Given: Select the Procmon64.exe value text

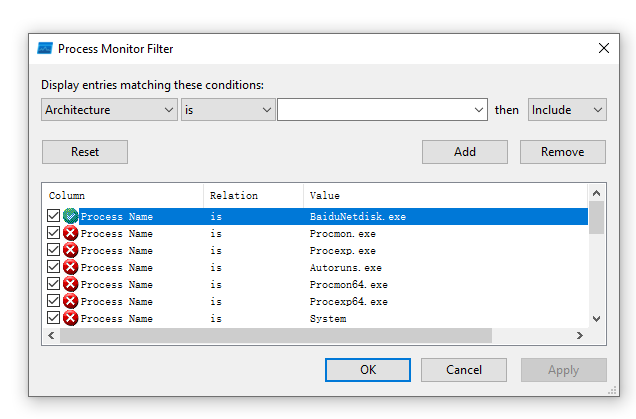Looking at the screenshot, I should coord(349,285).
